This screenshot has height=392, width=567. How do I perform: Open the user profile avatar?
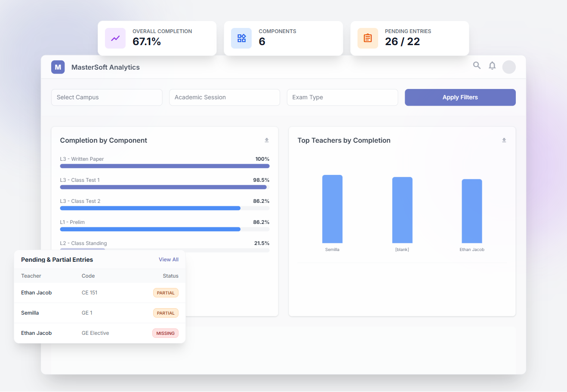coord(509,67)
